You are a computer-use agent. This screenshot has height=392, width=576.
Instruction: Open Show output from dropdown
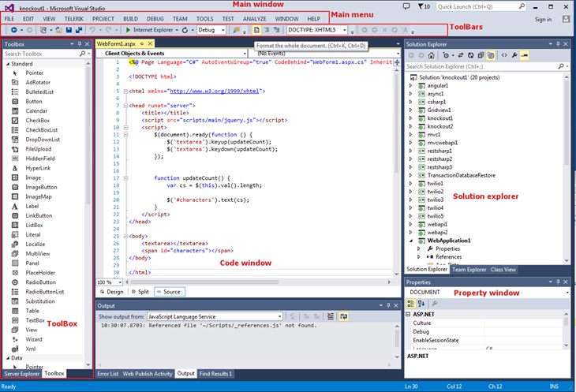coord(215,316)
